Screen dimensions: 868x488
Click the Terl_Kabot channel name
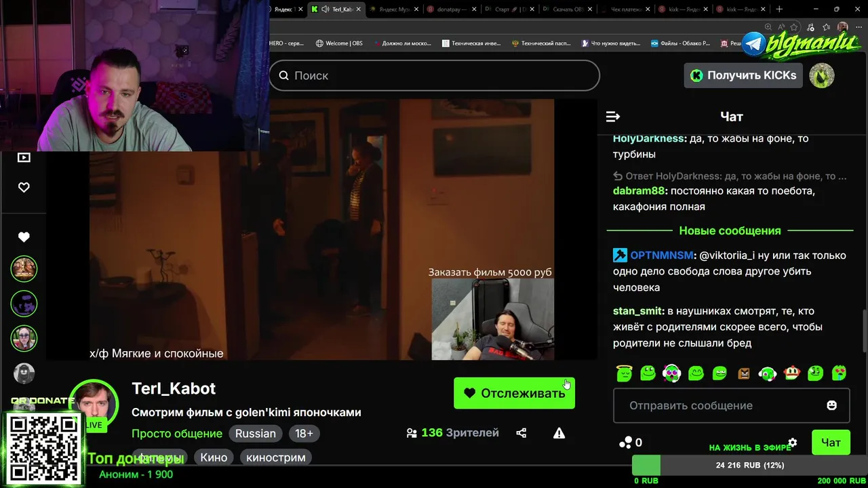point(174,388)
